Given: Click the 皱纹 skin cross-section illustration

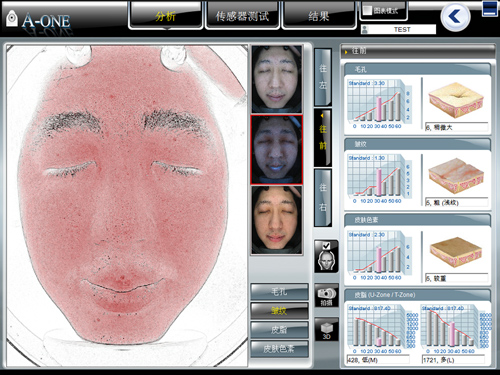Looking at the screenshot, I should 456,175.
